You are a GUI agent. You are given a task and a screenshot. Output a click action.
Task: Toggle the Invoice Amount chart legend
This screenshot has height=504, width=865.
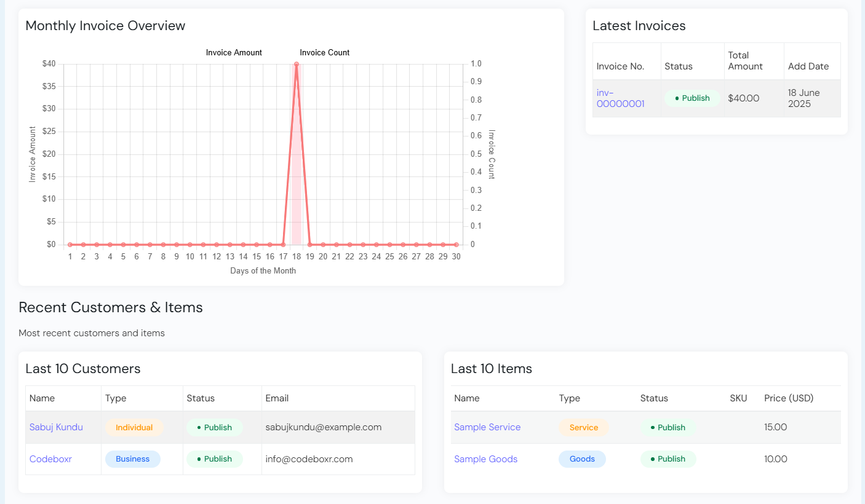click(x=234, y=53)
